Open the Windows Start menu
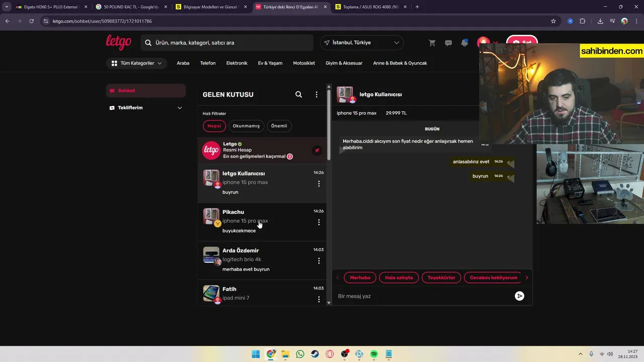The height and width of the screenshot is (362, 644). pyautogui.click(x=256, y=354)
